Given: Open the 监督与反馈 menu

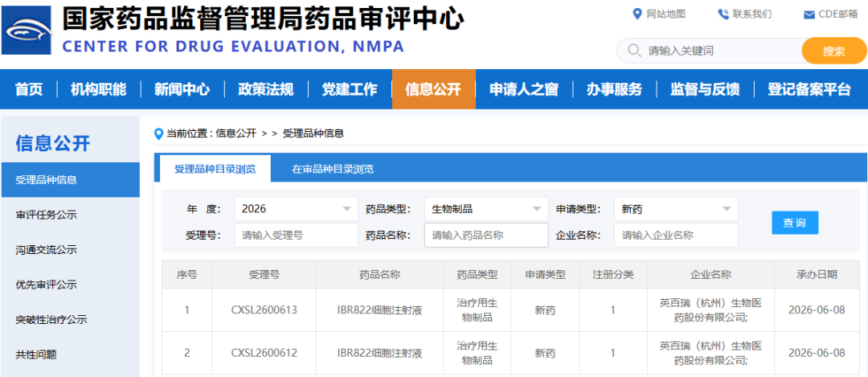Looking at the screenshot, I should (x=705, y=89).
